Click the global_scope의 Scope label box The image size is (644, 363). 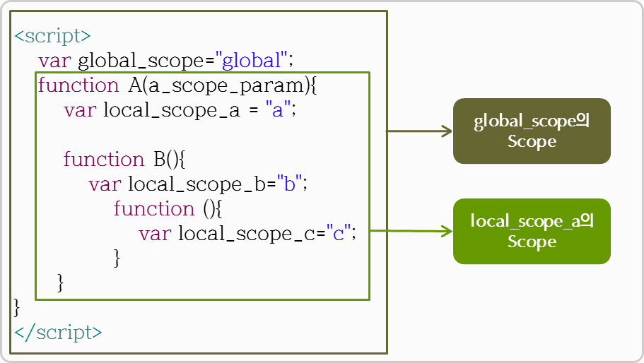coord(532,131)
